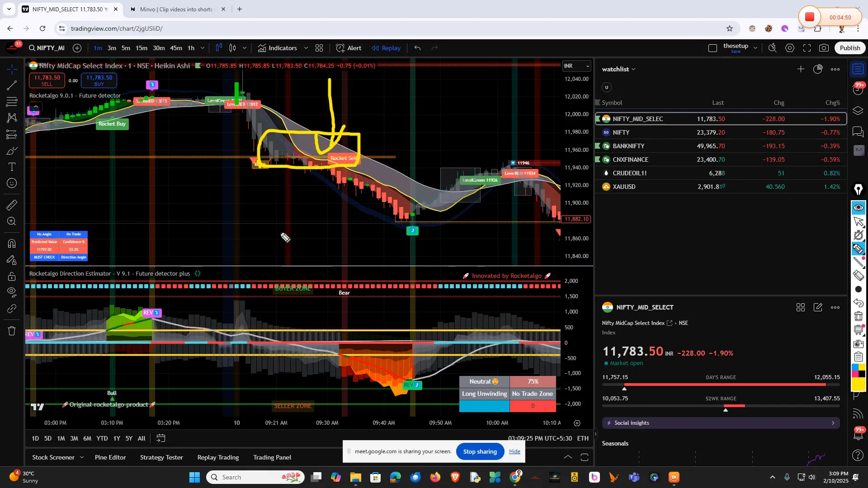Screen dimensions: 868x488
Task: Take a chart snapshot with camera icon
Action: pos(824,47)
